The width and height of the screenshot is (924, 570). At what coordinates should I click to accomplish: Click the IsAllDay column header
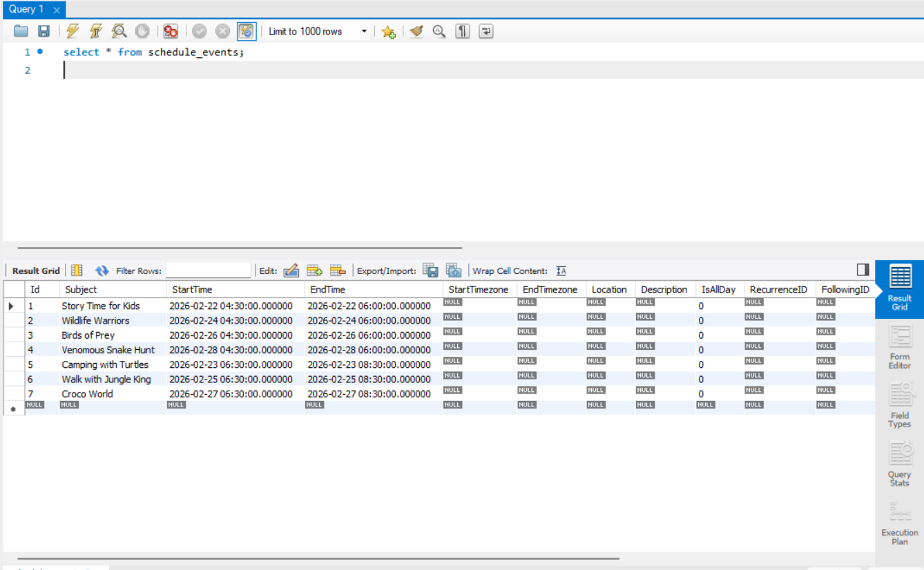tap(720, 289)
